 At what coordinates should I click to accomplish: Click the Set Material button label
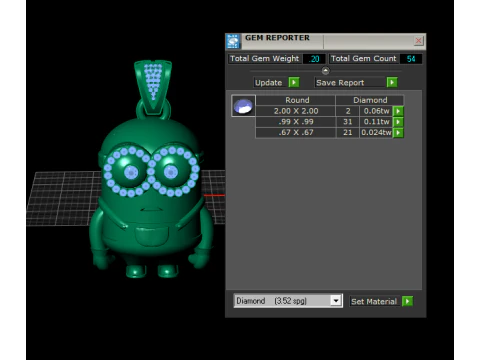click(374, 301)
